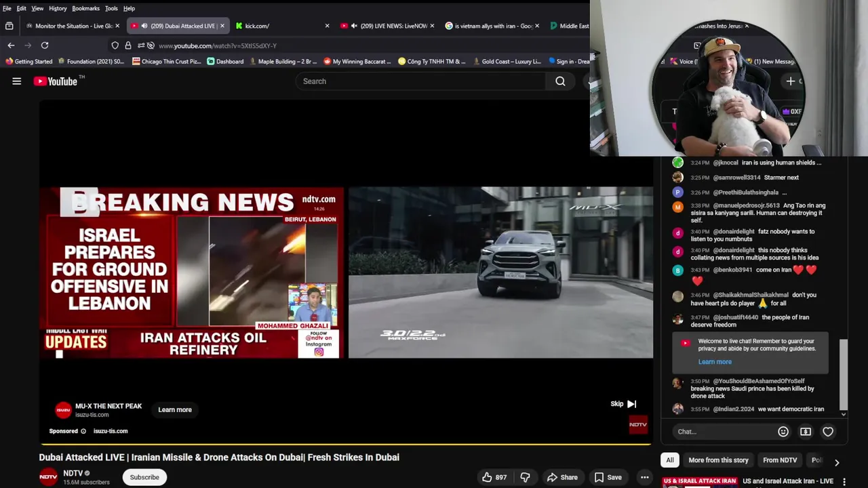Open tracking protection shield in address bar
Viewport: 868px width, 488px height.
tap(115, 45)
